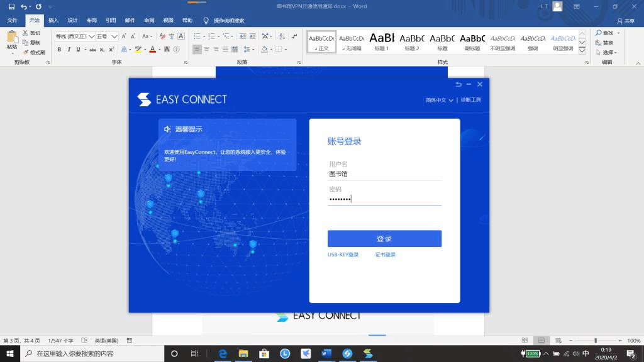
Task: Apply the Text Effects (glowing A) icon
Action: tap(124, 49)
